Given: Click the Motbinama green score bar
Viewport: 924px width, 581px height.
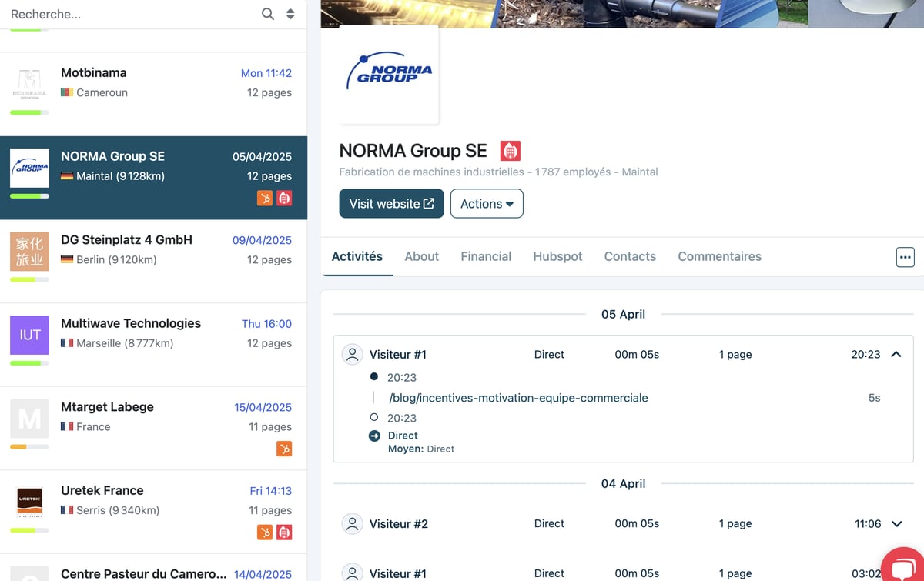Looking at the screenshot, I should pyautogui.click(x=29, y=112).
